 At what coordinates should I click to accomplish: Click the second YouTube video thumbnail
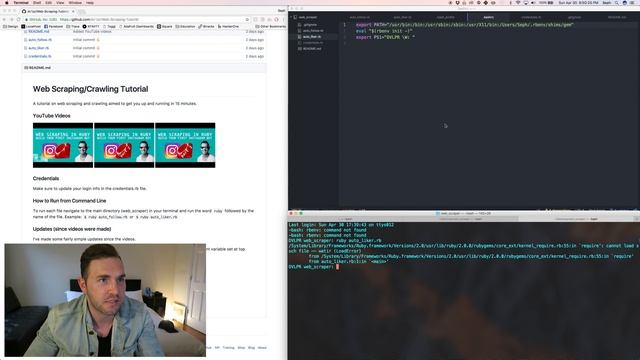124,145
